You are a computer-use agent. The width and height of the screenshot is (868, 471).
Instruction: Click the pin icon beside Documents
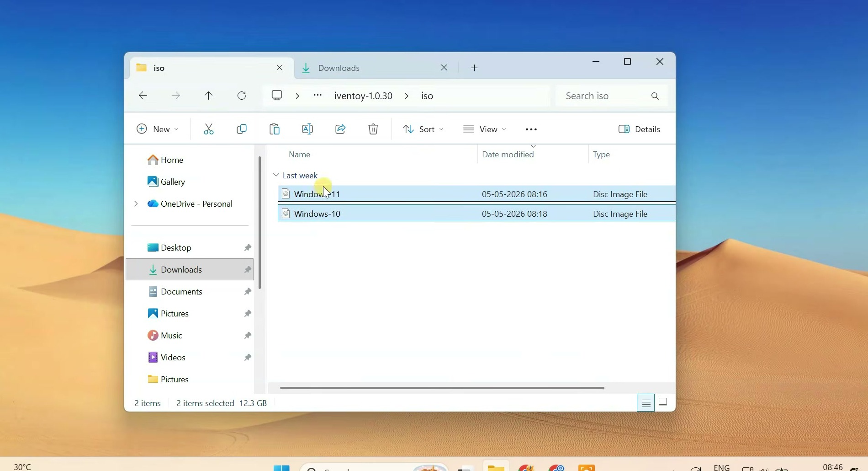[248, 292]
